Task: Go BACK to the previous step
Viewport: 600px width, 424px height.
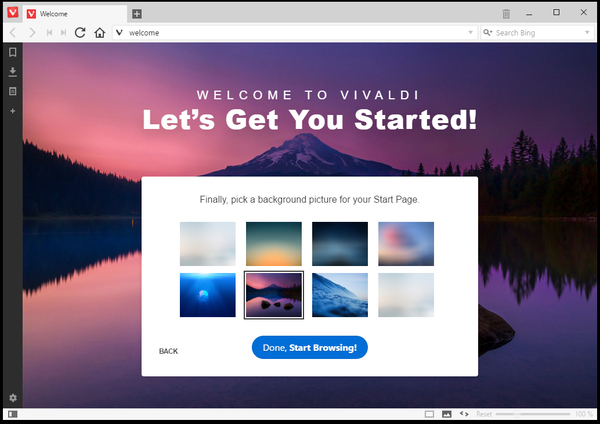Action: tap(168, 351)
